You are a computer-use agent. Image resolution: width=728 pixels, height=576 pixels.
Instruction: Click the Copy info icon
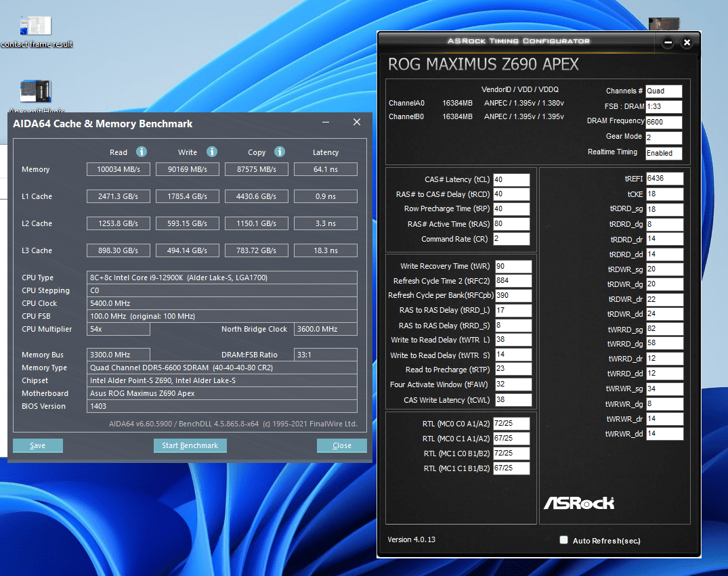click(280, 152)
